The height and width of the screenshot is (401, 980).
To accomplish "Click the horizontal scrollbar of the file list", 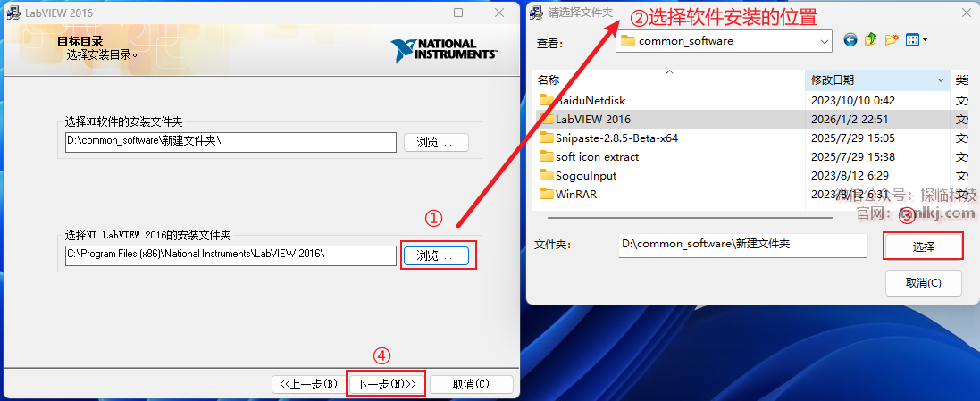I will [x=691, y=218].
